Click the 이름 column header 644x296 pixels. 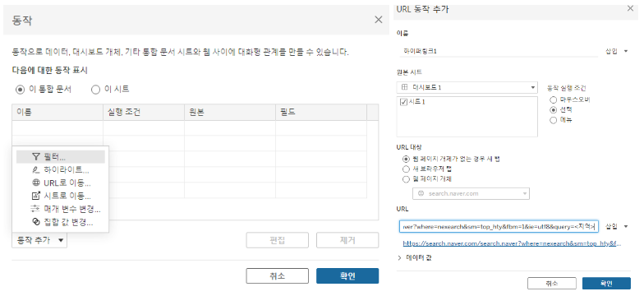click(x=57, y=112)
